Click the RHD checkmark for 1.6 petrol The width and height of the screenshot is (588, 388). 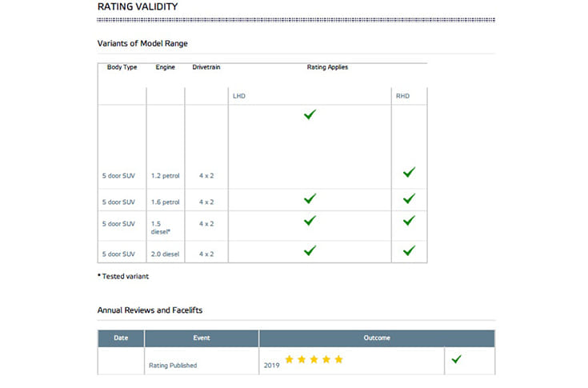409,198
